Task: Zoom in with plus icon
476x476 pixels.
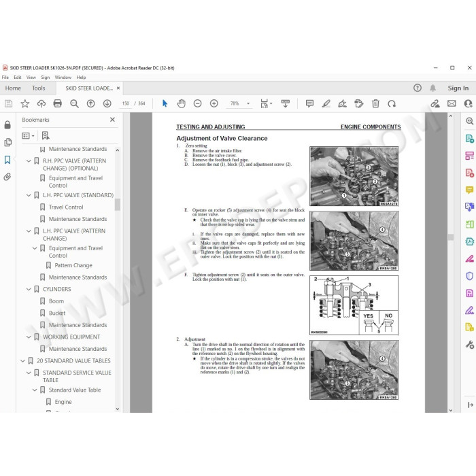Action: click(214, 104)
